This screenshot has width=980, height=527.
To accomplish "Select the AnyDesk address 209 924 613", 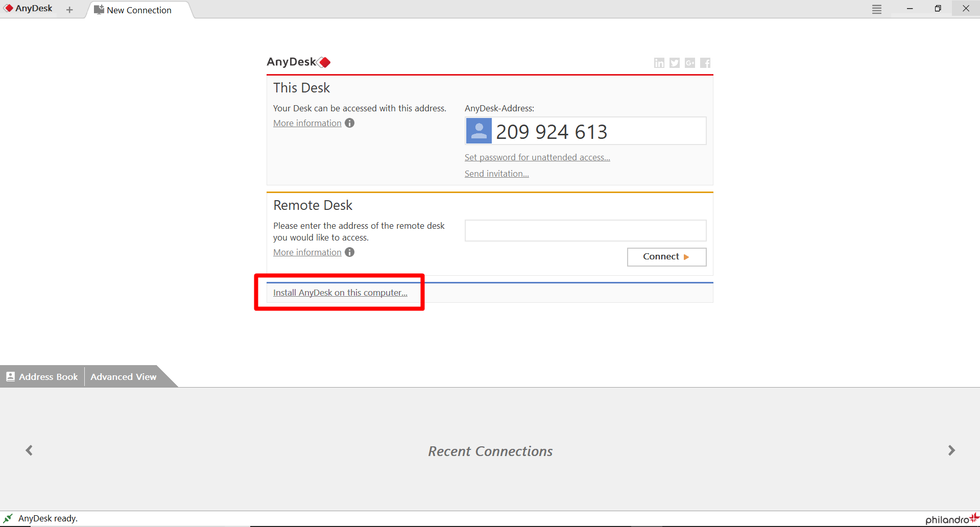I will 552,132.
